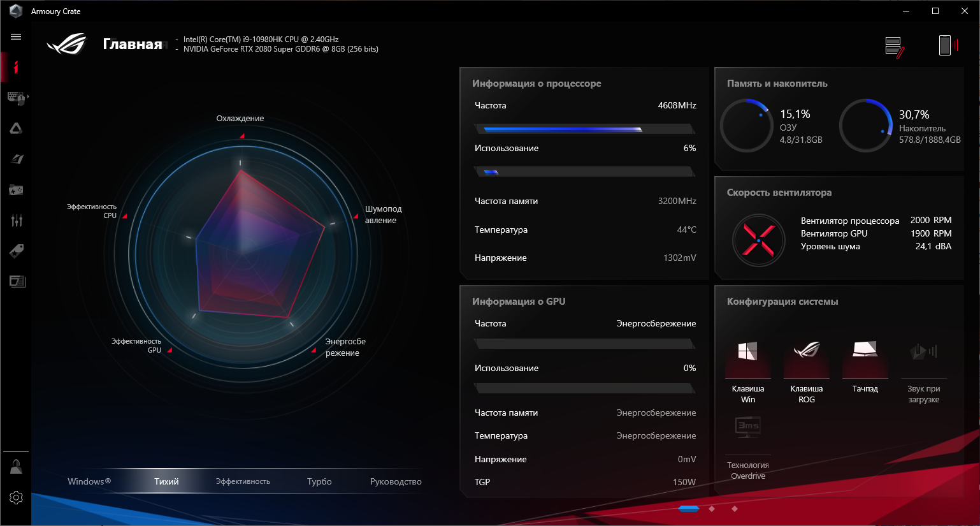Click the Информация о процессоре heading

537,84
